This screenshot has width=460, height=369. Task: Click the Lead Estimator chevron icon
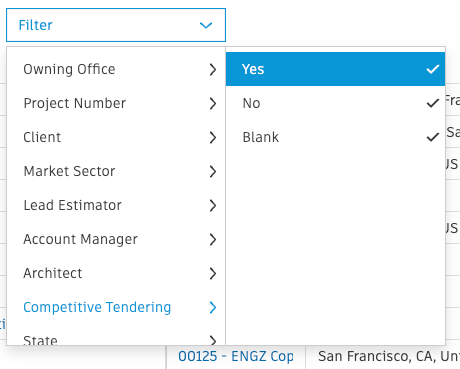[x=213, y=205]
